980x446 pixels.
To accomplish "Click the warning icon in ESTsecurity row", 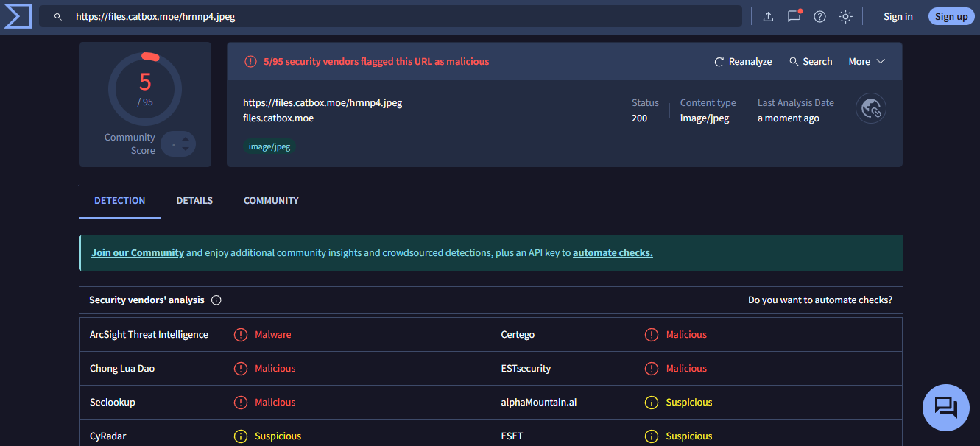I will click(652, 369).
